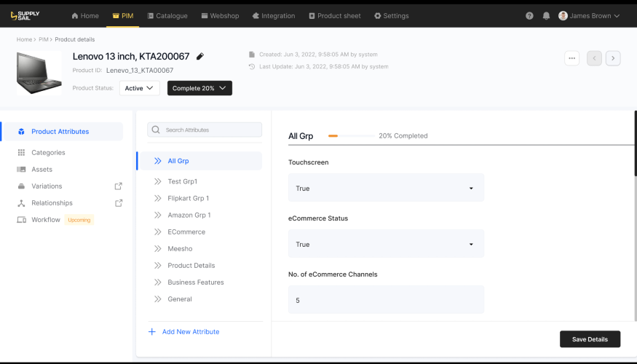Click the Lenovo laptop product thumbnail

(39, 73)
